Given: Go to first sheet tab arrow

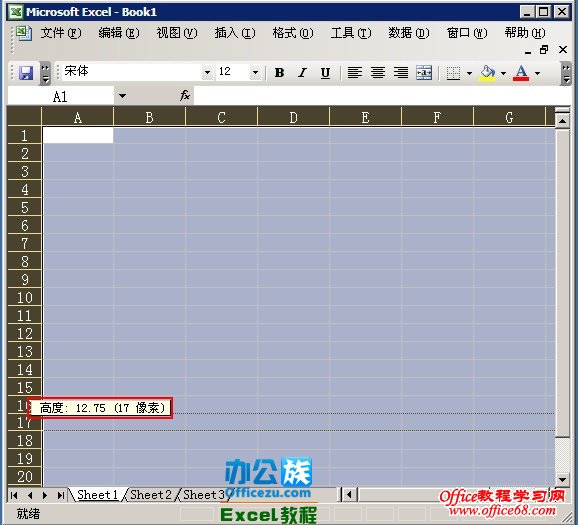Looking at the screenshot, I should pyautogui.click(x=14, y=495).
